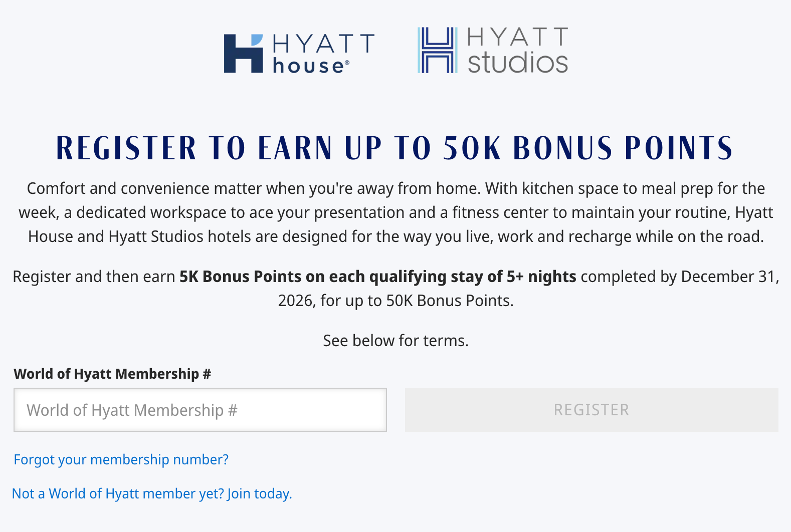Screen dimensions: 791x532
Task: Click the registered trademark symbol beside 'house'
Action: [347, 63]
